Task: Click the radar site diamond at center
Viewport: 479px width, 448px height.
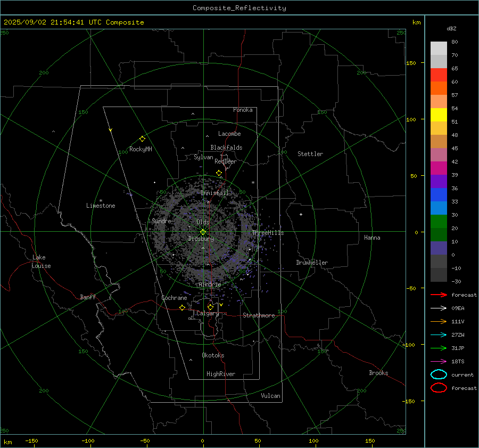Action: coord(203,232)
